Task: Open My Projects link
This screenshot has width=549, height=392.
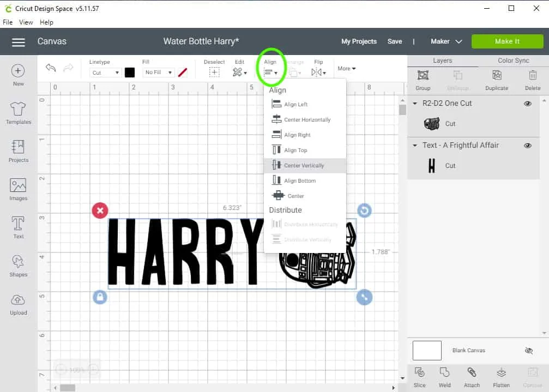Action: 359,41
